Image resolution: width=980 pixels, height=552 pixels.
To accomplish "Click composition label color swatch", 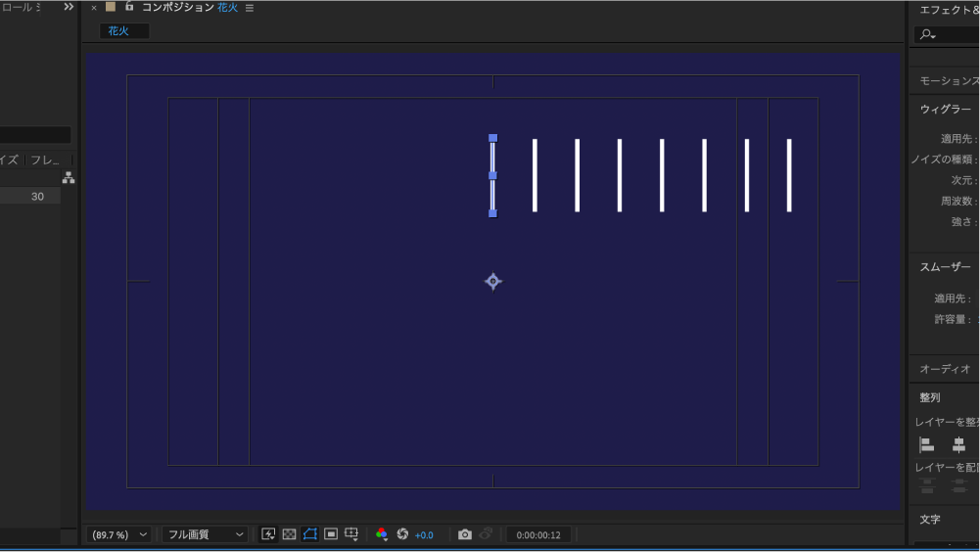I will point(111,7).
